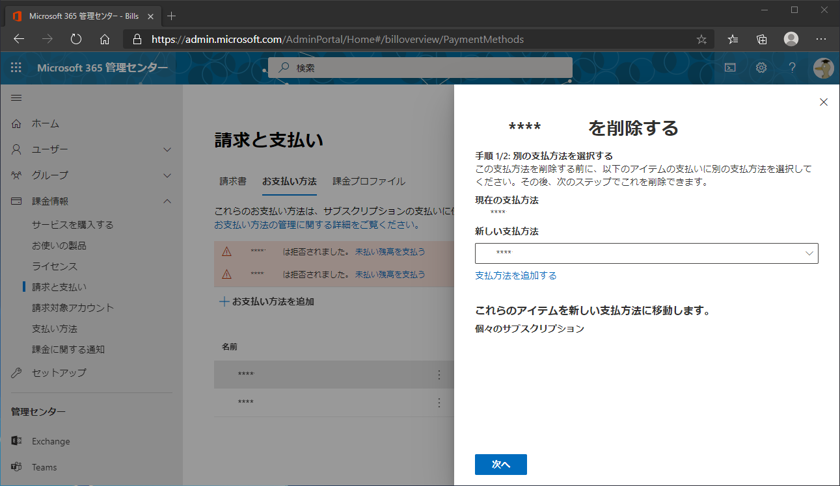
Task: Open the browser favorites list icon
Action: pyautogui.click(x=733, y=39)
